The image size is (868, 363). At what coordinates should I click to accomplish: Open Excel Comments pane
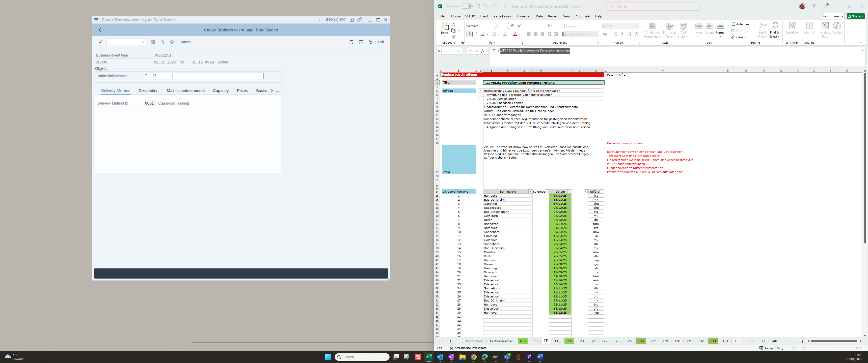point(833,16)
